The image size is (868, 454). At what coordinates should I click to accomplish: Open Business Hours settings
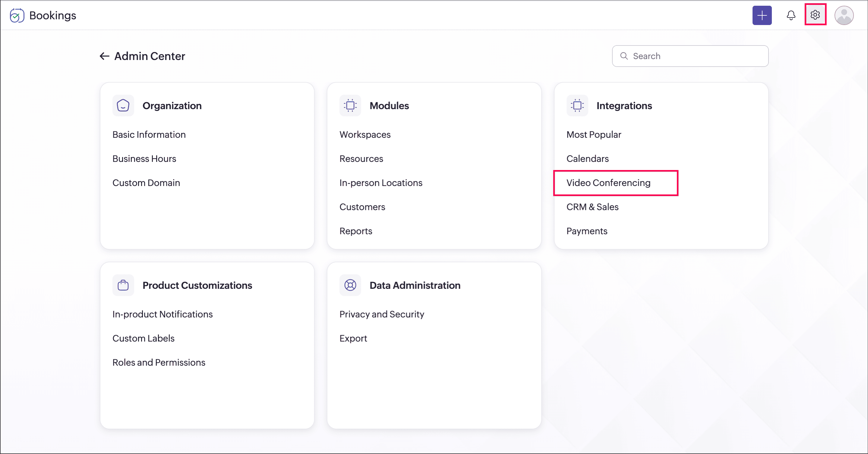tap(144, 159)
